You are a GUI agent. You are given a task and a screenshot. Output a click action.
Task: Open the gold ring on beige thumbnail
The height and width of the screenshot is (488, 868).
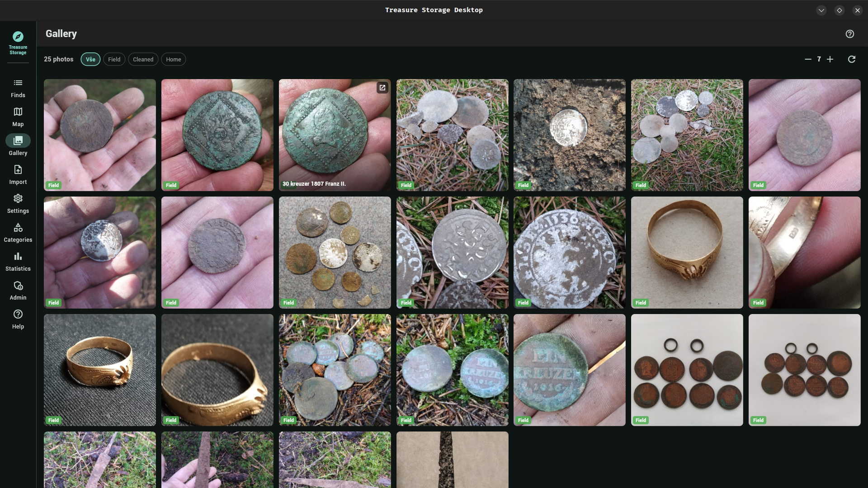tap(687, 252)
